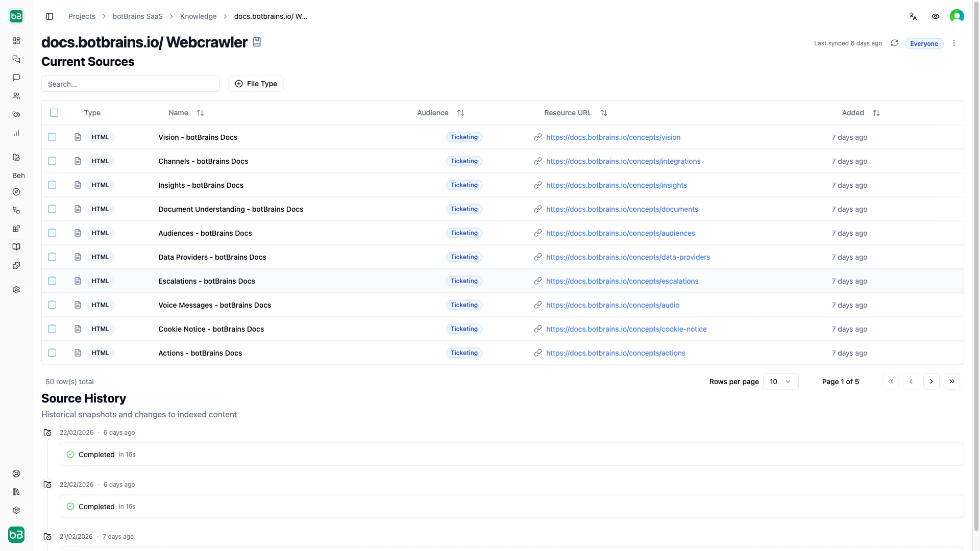The image size is (980, 551).
Task: Check the select-all checkbox in the table header
Action: 54,113
